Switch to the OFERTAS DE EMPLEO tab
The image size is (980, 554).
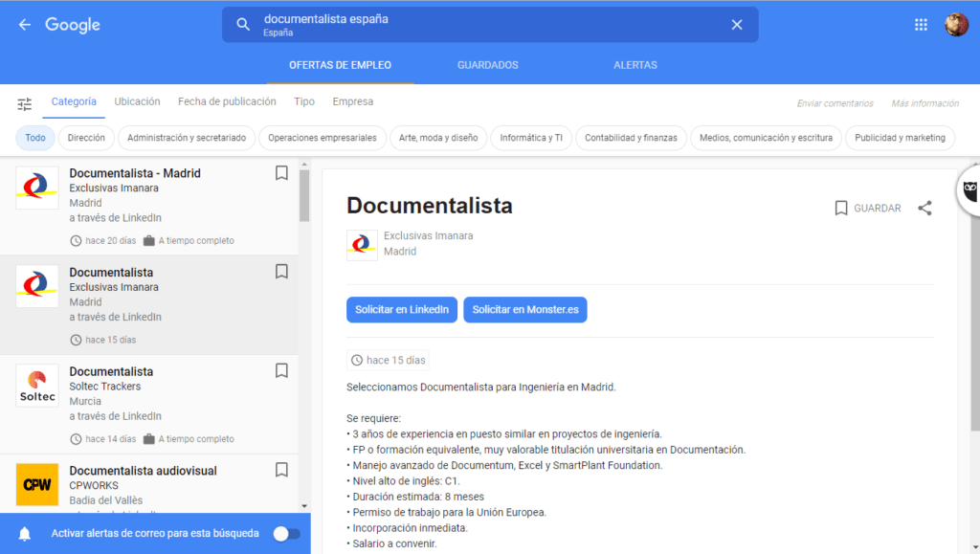click(x=340, y=65)
